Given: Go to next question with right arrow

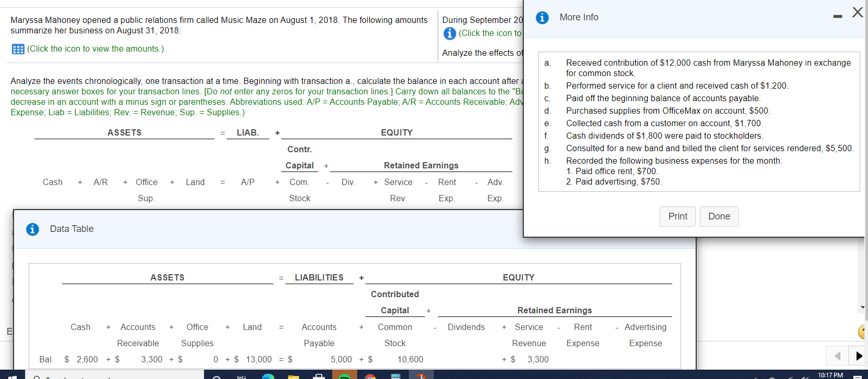Looking at the screenshot, I should click(858, 356).
